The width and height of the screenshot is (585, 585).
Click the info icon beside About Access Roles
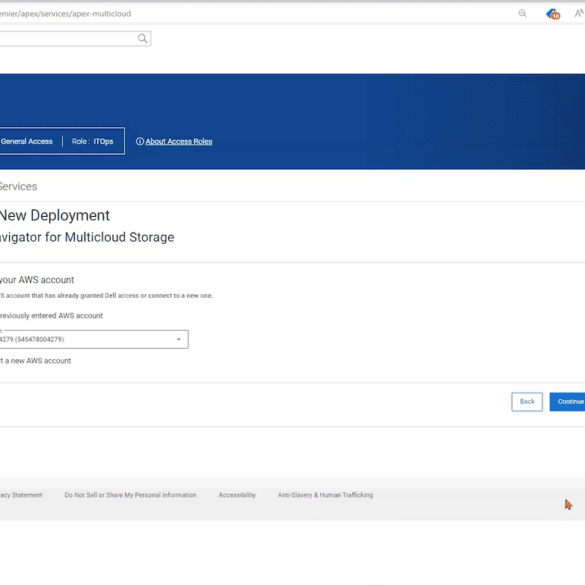pos(140,141)
